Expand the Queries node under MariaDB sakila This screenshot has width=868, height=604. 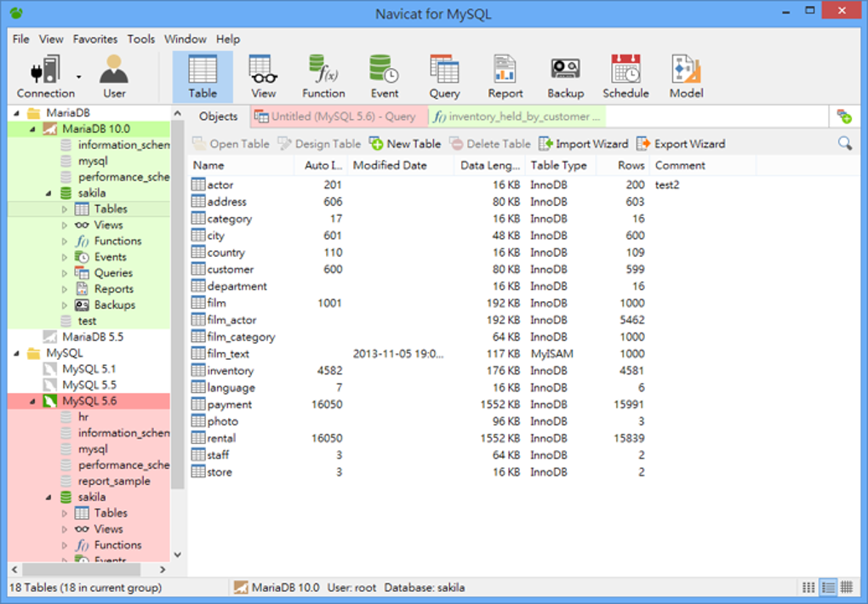[x=64, y=273]
